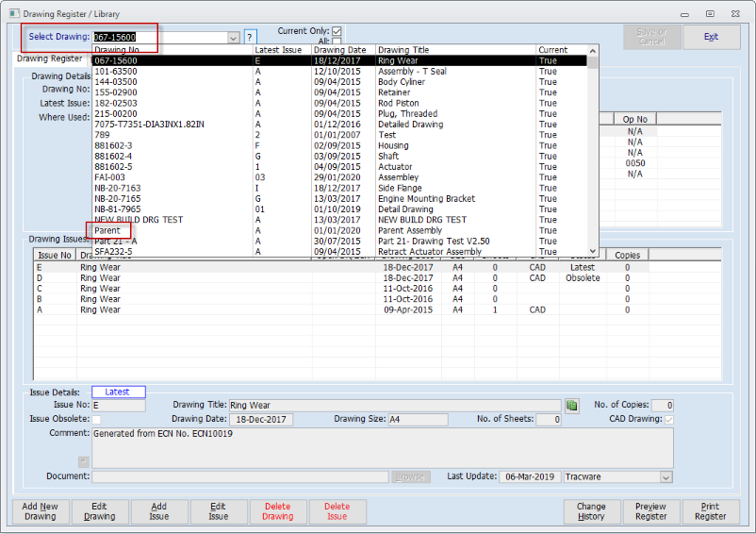Image resolution: width=756 pixels, height=534 pixels.
Task: Toggle the CAD Drawing checkbox
Action: click(x=669, y=420)
